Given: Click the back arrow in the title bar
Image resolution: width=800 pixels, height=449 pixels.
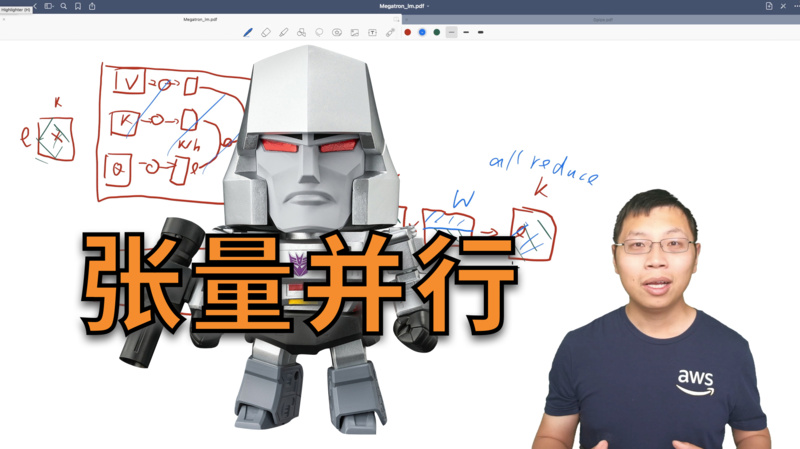Looking at the screenshot, I should (35, 6).
